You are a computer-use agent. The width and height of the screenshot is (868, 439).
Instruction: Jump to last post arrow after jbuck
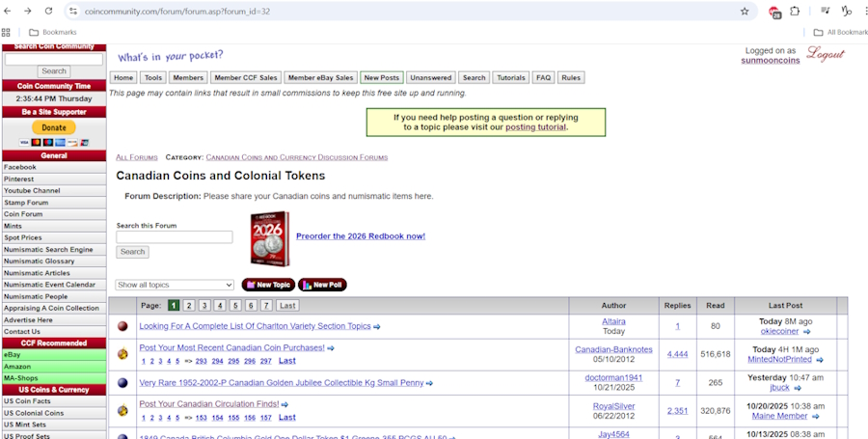click(x=798, y=388)
